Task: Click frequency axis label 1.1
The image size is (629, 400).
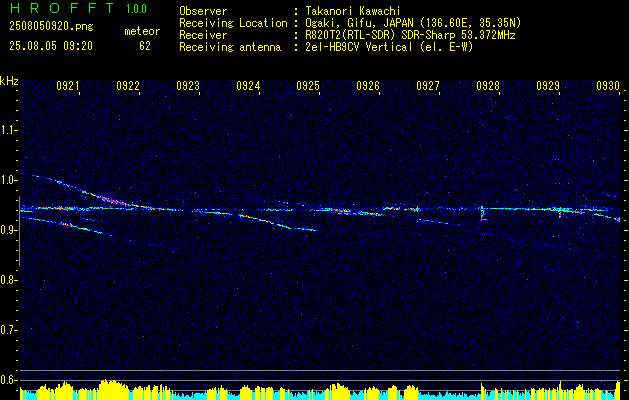Action: click(x=8, y=130)
